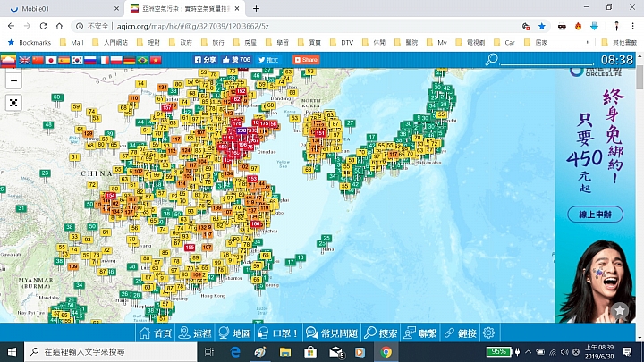644x362 pixels.
Task: Click the magnifier search icon in header
Action: coord(490,60)
